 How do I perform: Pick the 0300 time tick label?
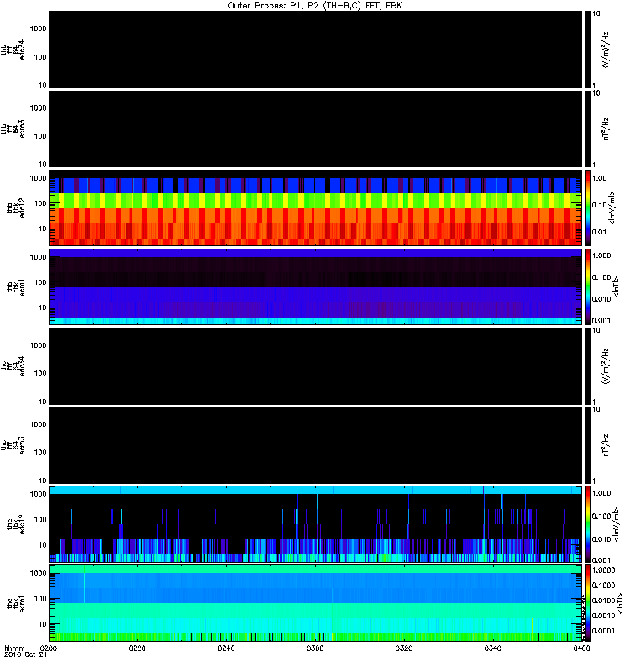[315, 648]
